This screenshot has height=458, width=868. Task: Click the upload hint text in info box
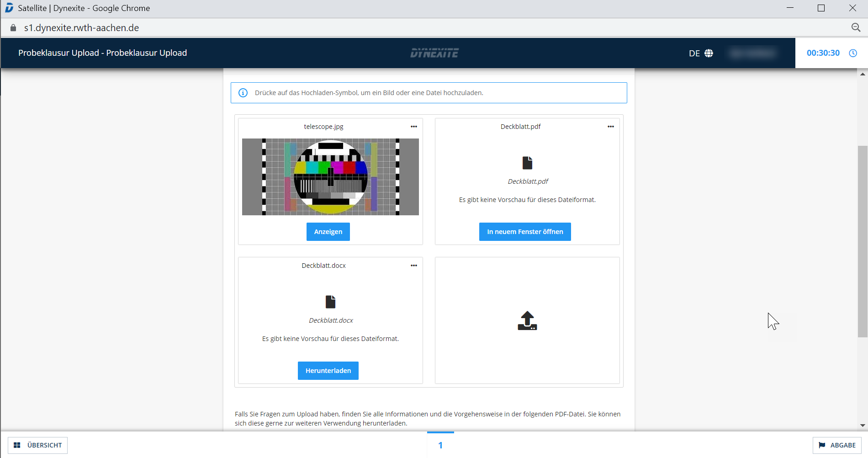pyautogui.click(x=369, y=93)
